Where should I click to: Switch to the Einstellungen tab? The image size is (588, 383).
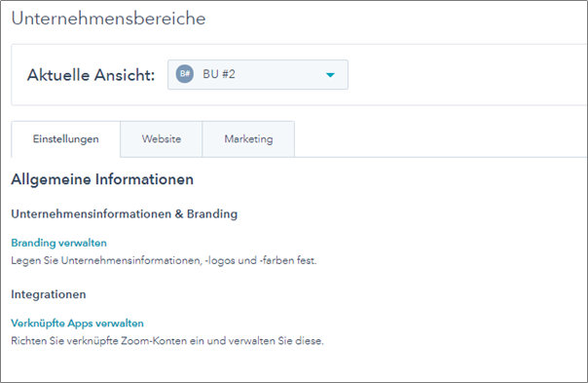tap(65, 139)
